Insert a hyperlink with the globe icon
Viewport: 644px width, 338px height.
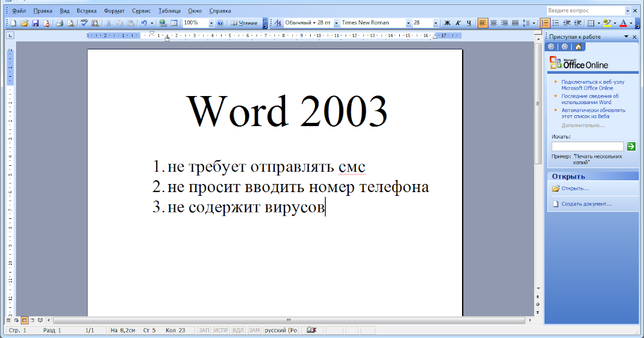[163, 23]
